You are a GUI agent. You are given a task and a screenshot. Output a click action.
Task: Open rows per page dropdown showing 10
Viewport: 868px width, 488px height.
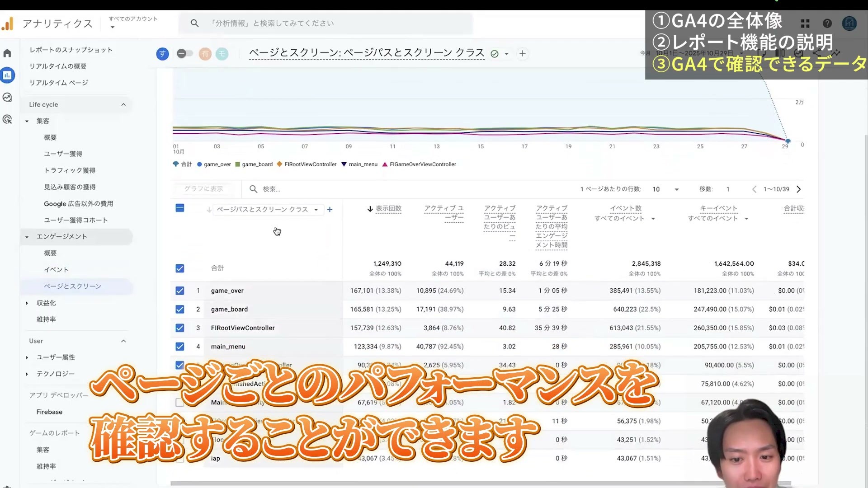(665, 189)
